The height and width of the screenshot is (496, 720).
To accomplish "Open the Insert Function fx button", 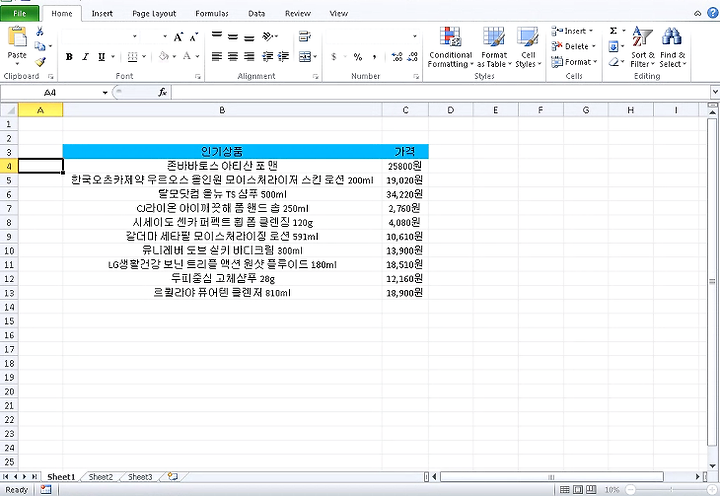I will tap(163, 92).
